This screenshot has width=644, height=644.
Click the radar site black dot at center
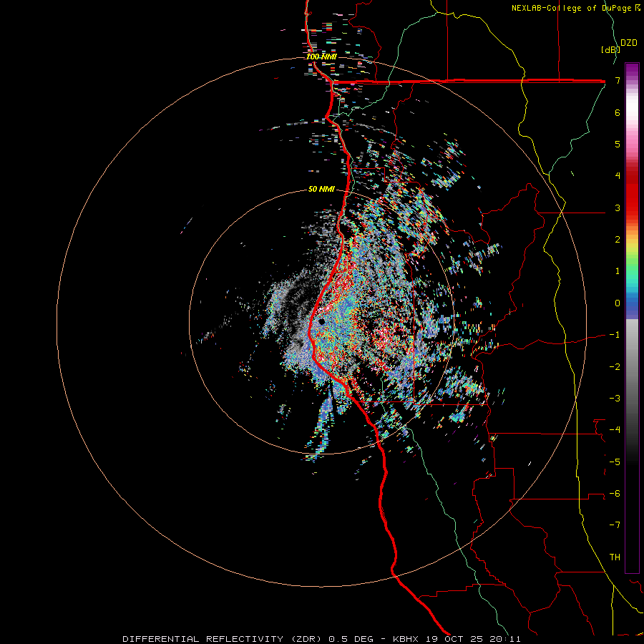[321, 321]
